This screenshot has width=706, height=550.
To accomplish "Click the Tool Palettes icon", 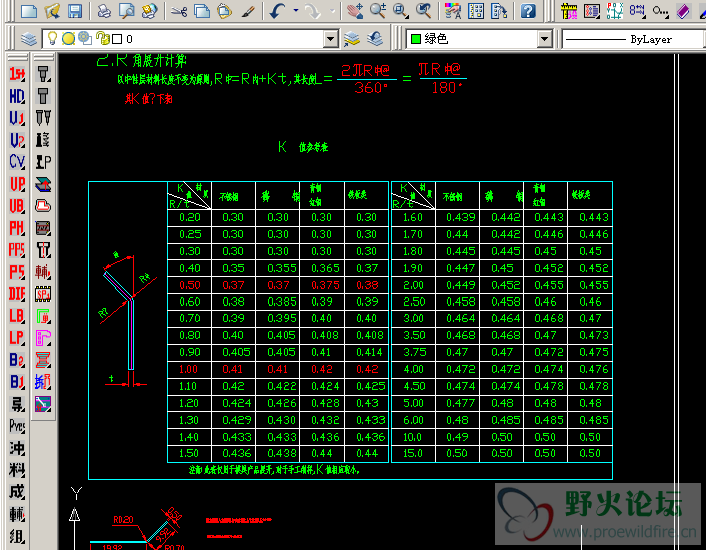I will point(499,11).
